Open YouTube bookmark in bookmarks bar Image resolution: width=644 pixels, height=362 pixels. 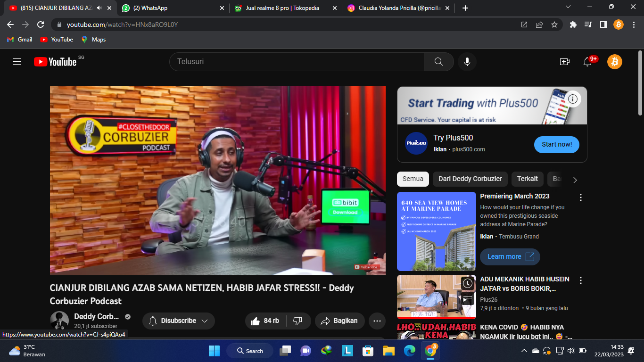[x=57, y=40]
